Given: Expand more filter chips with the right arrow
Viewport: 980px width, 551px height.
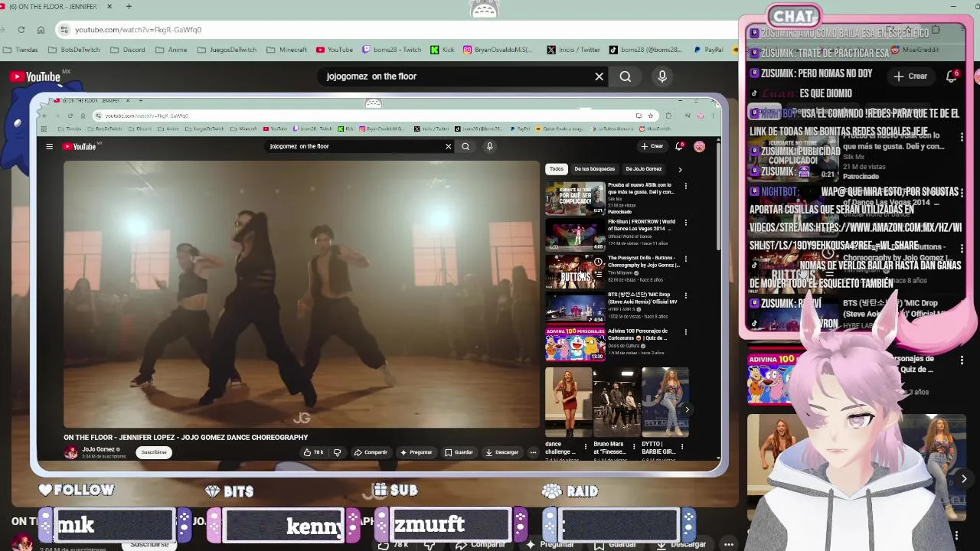Looking at the screenshot, I should coord(680,169).
